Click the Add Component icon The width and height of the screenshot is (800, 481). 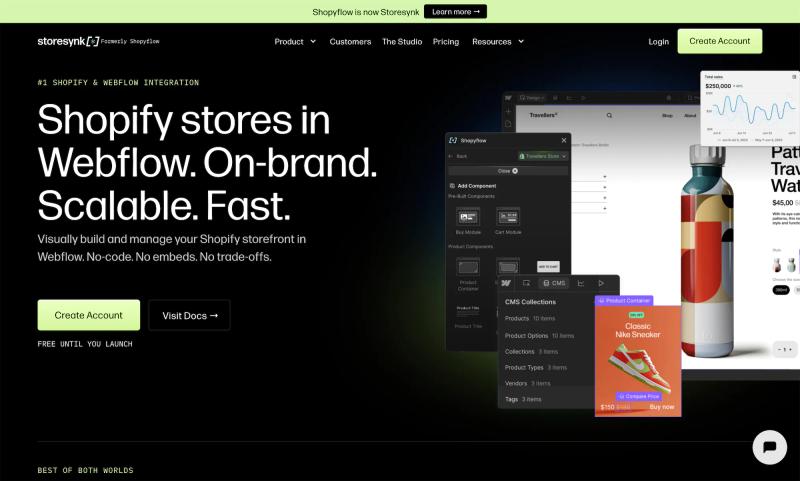click(452, 186)
